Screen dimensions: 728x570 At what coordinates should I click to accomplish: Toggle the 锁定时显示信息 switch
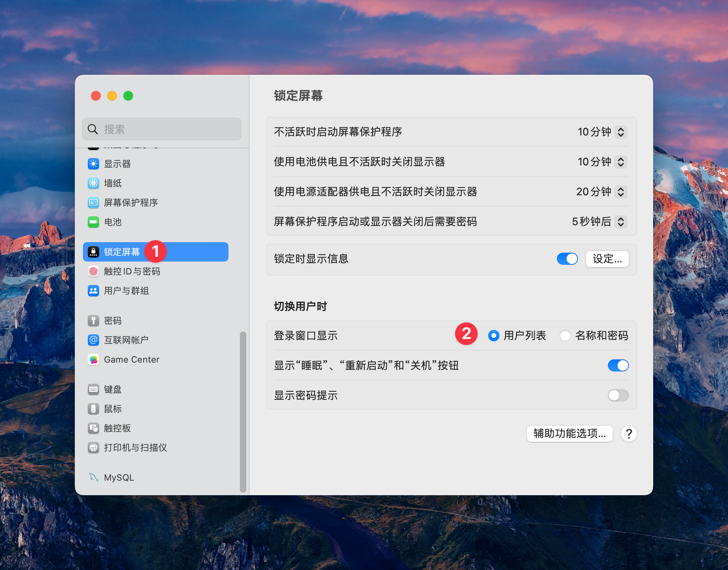(x=567, y=259)
